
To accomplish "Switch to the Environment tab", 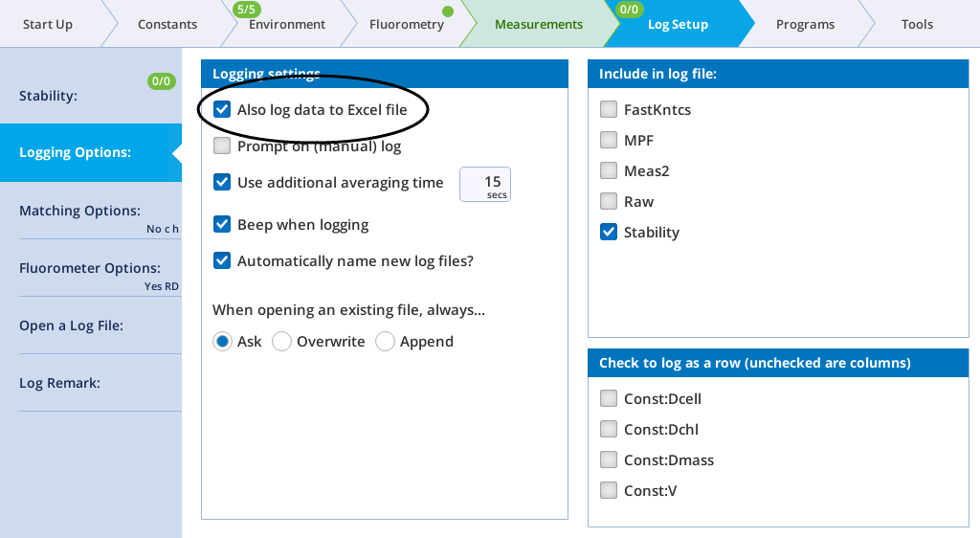I will 287,24.
